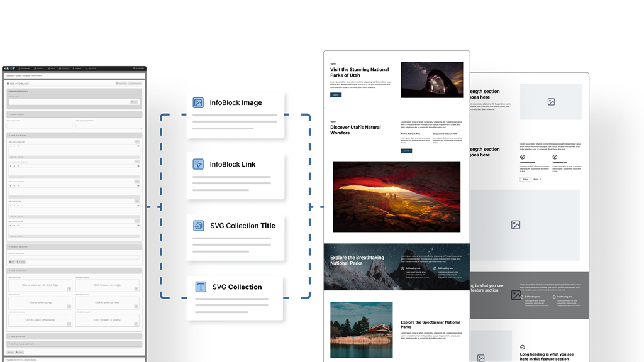Click the Smart Content button near Add Info Block

[135, 84]
